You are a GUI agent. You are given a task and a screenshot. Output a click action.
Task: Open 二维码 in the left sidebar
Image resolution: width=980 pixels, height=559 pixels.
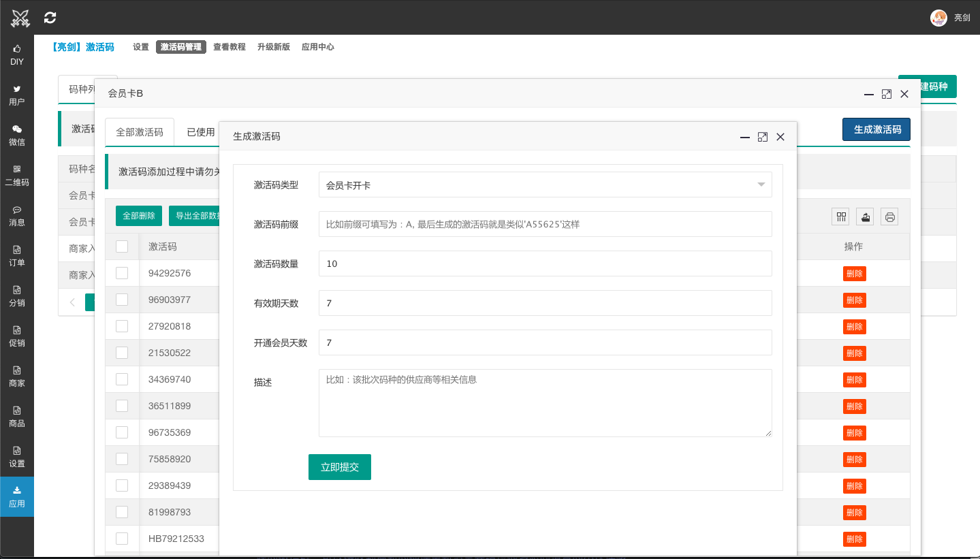[17, 176]
